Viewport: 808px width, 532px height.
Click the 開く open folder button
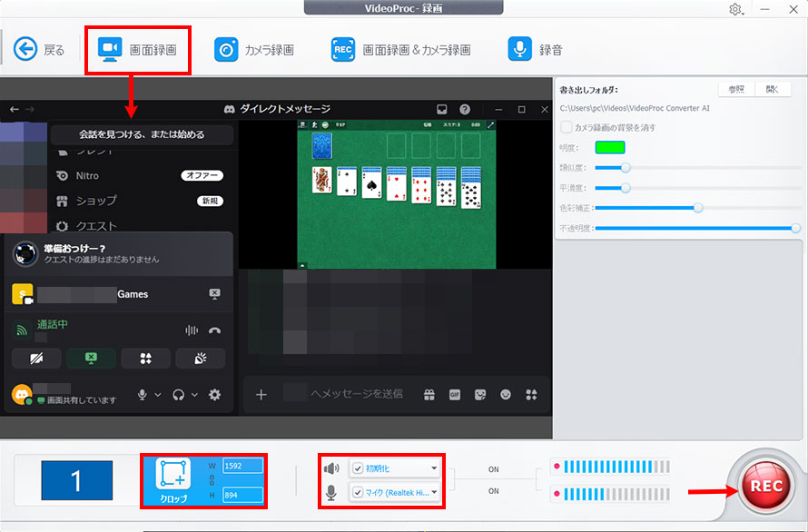click(773, 89)
